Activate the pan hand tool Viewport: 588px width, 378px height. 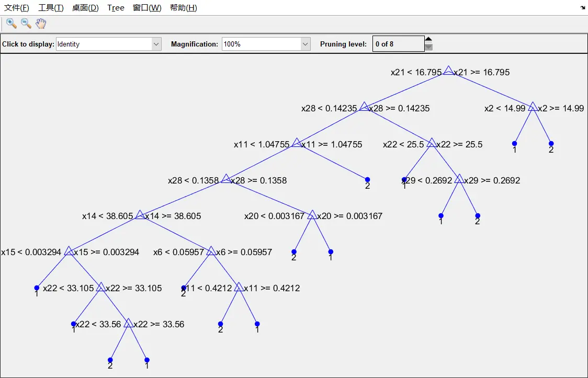[x=41, y=23]
